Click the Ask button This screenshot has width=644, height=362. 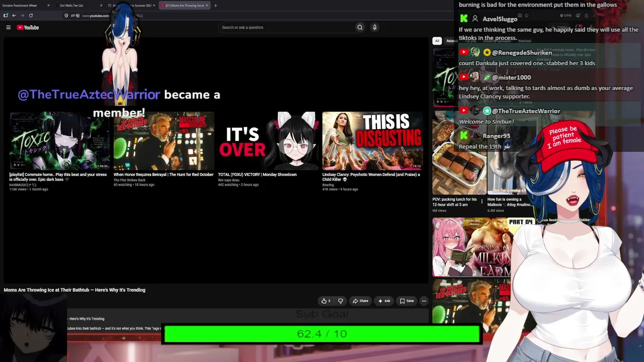click(384, 301)
